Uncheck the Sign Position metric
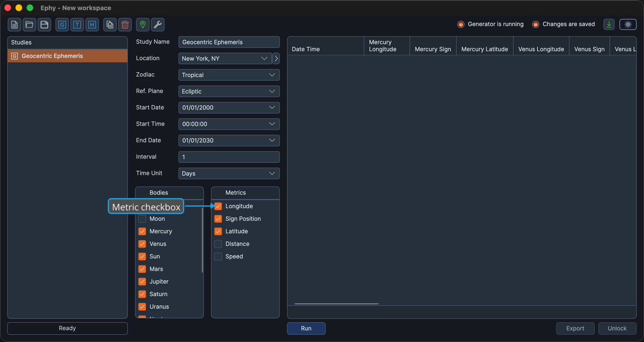This screenshot has height=342, width=644. click(218, 219)
